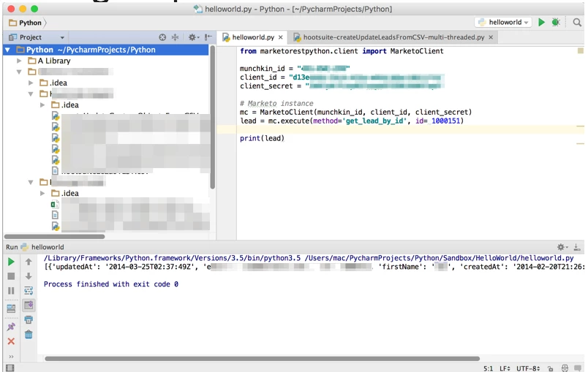This screenshot has width=588, height=372.
Task: Hide the Run tool window
Action: [x=577, y=247]
